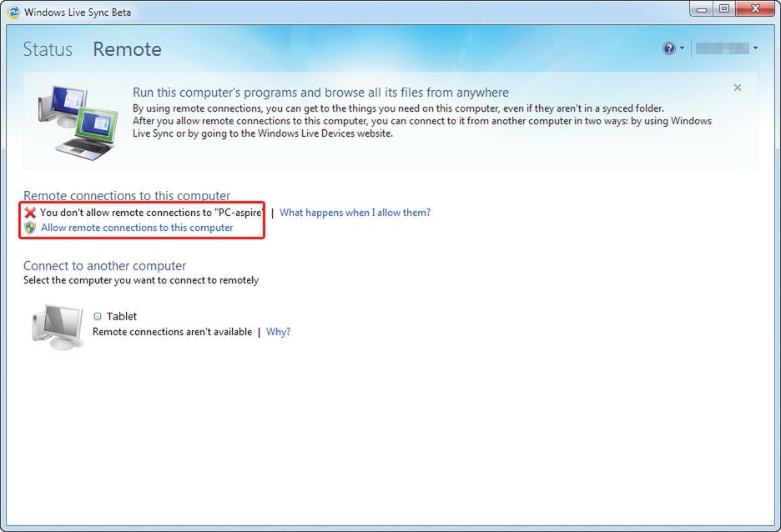781x532 pixels.
Task: Open 'What happens when I allow them?'
Action: tap(355, 213)
